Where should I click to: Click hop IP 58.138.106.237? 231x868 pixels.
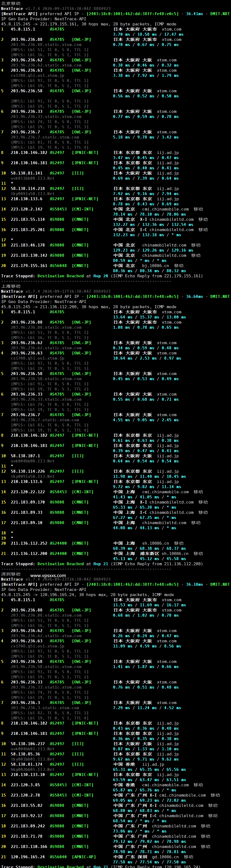28,744
